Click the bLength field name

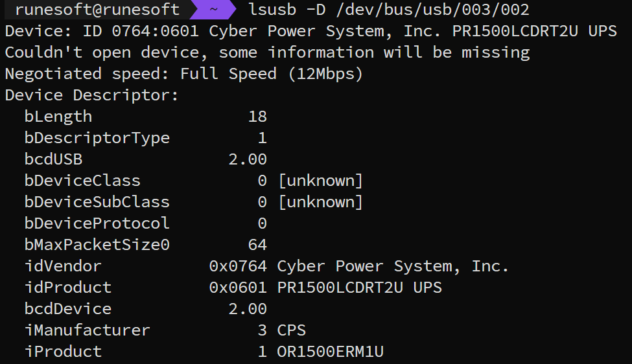(58, 117)
